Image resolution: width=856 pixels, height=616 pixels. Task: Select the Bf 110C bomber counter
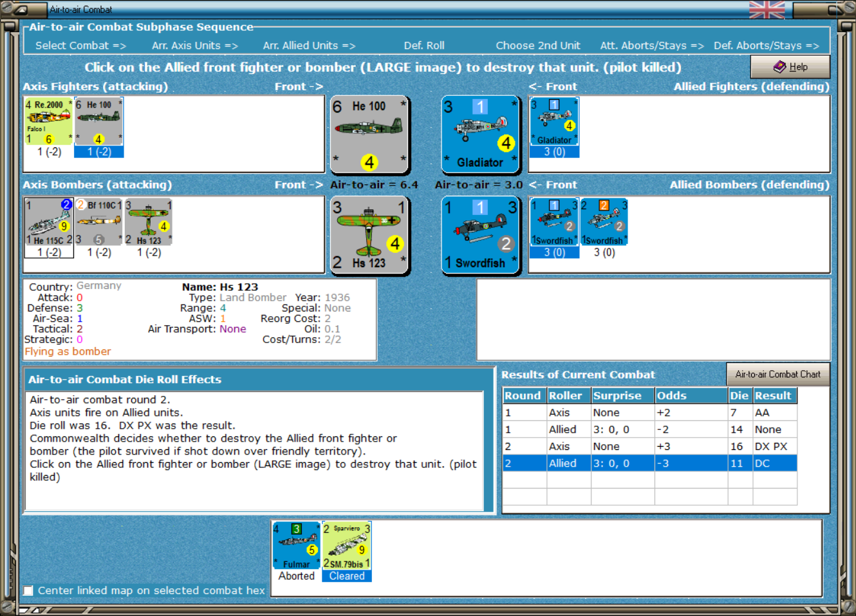[98, 221]
